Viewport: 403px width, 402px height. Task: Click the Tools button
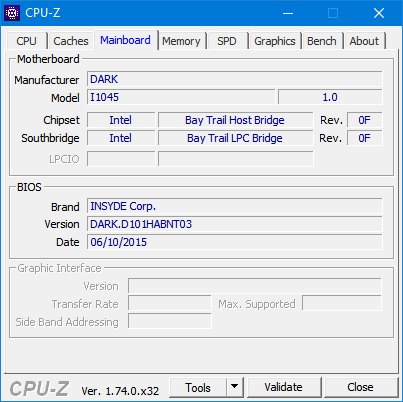click(x=198, y=387)
